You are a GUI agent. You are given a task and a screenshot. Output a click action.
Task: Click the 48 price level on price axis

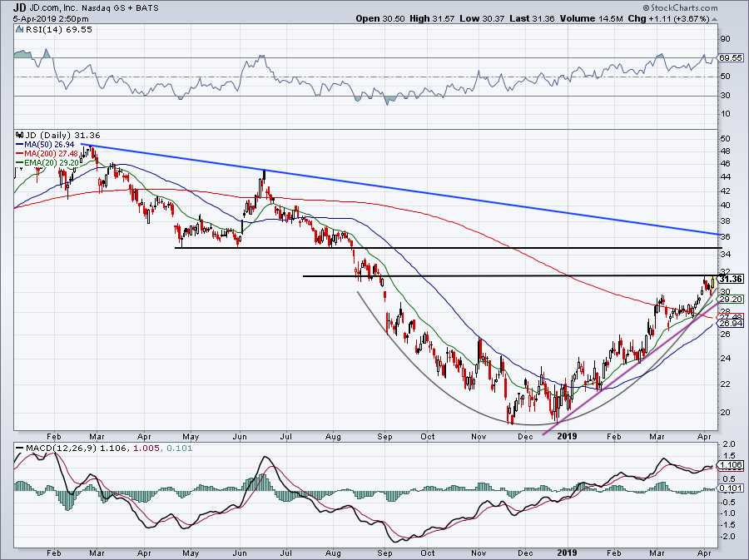point(725,151)
